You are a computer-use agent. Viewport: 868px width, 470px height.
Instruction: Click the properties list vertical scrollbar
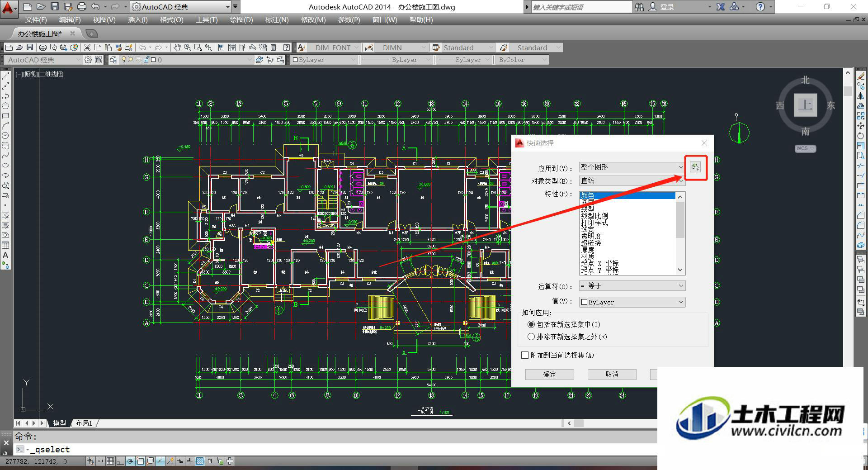pyautogui.click(x=680, y=233)
